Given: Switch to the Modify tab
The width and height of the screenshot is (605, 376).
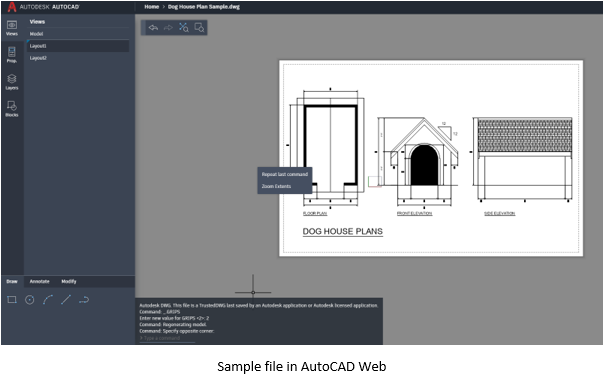Looking at the screenshot, I should 69,281.
